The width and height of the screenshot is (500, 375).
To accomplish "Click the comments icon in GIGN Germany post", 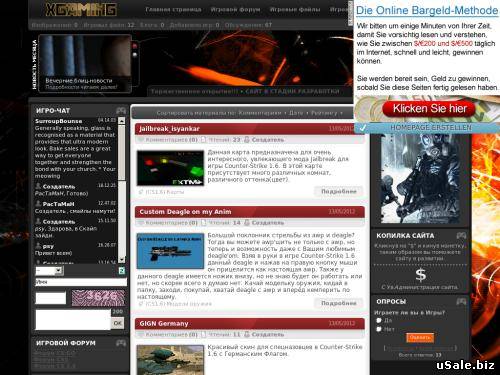I will click(x=141, y=334).
